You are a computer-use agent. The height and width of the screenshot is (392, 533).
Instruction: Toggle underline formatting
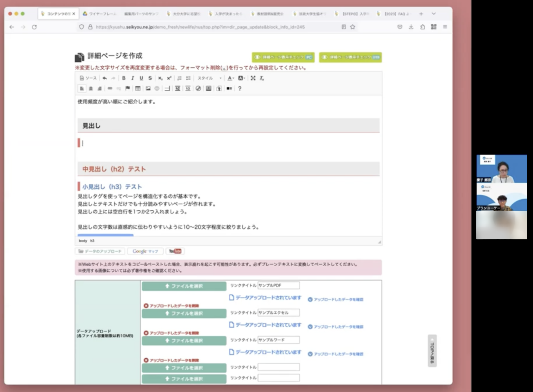141,78
